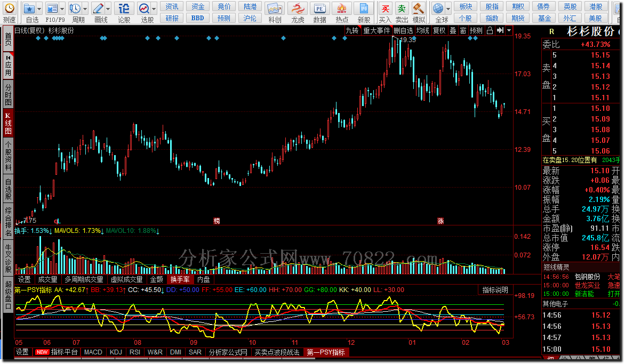Open the 龙虎 dragon-tiger list icon
Image resolution: width=625 pixels, height=364 pixels.
[298, 9]
